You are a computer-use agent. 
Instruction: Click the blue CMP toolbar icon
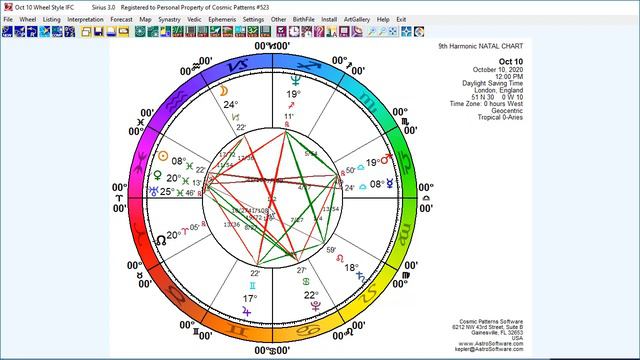tap(57, 31)
